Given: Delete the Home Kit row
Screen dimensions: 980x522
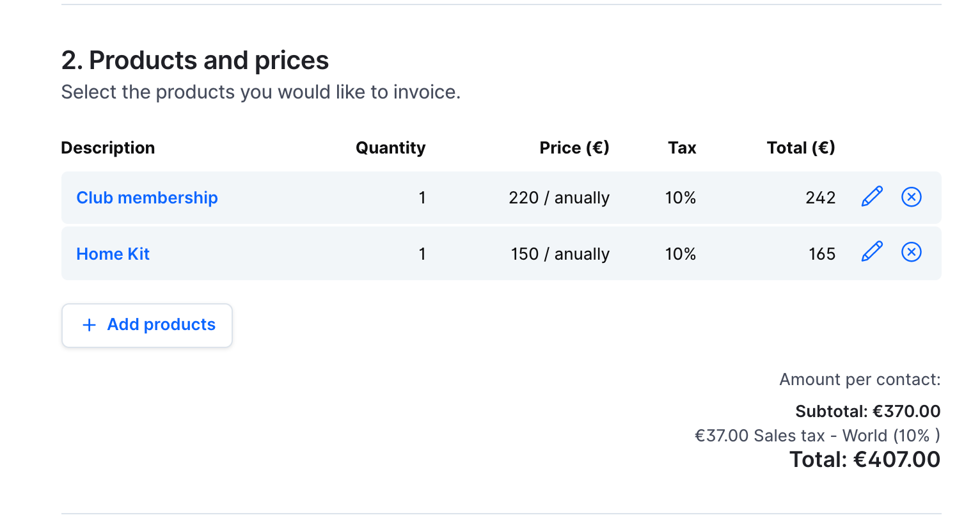Looking at the screenshot, I should [911, 252].
